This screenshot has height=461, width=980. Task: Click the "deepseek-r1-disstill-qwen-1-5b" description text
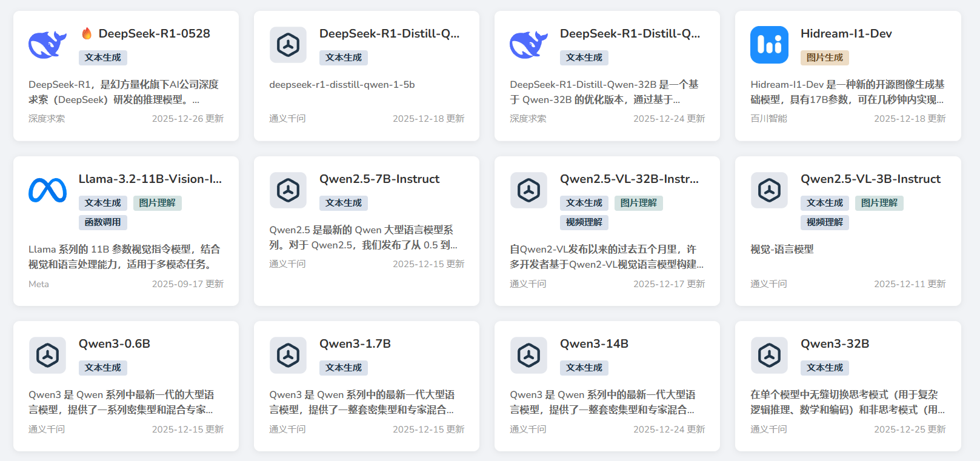(x=342, y=85)
